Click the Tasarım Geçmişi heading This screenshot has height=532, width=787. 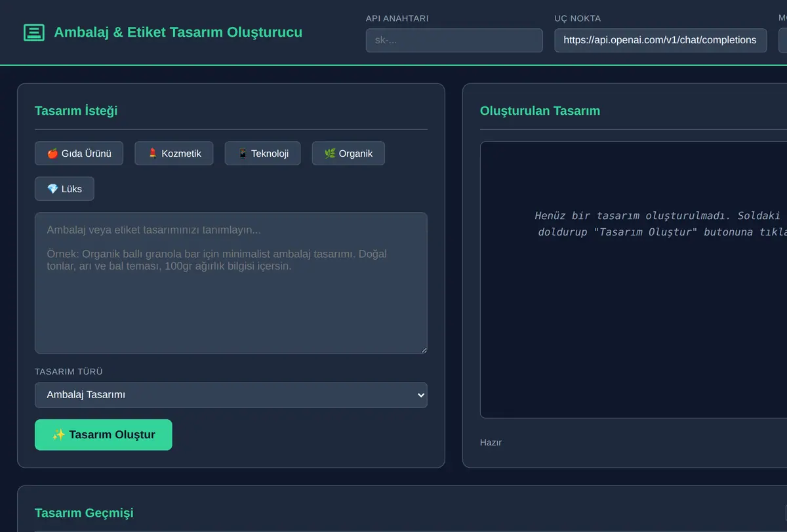(84, 512)
